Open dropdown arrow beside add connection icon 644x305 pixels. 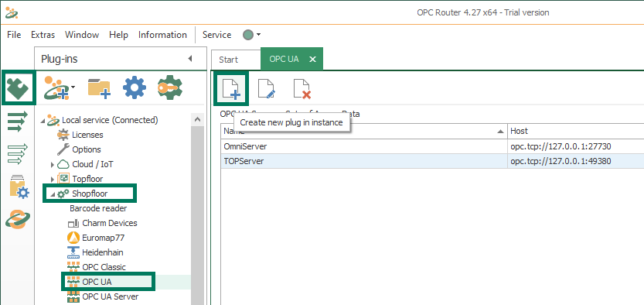coord(73,87)
